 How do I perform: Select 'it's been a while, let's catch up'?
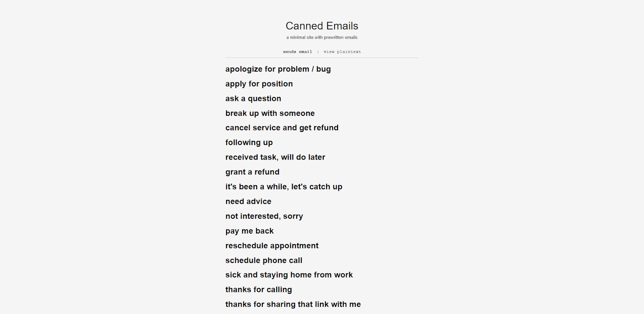tap(284, 187)
